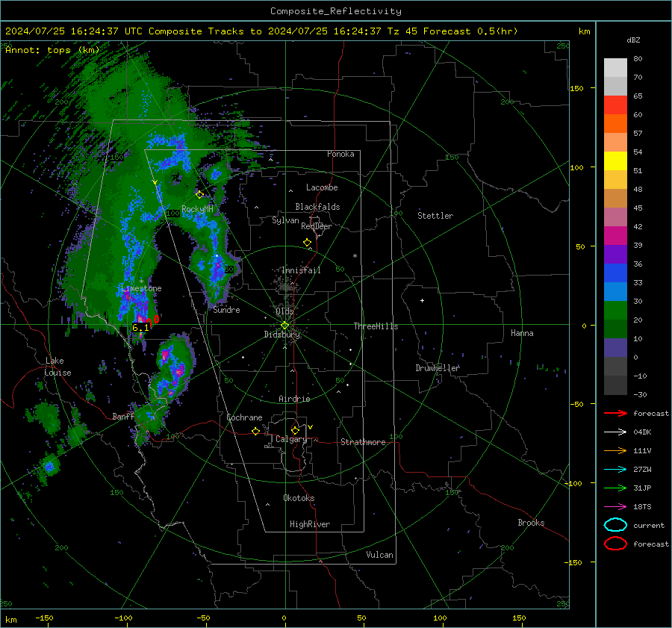Click the dBZ heading above color scale

point(633,40)
